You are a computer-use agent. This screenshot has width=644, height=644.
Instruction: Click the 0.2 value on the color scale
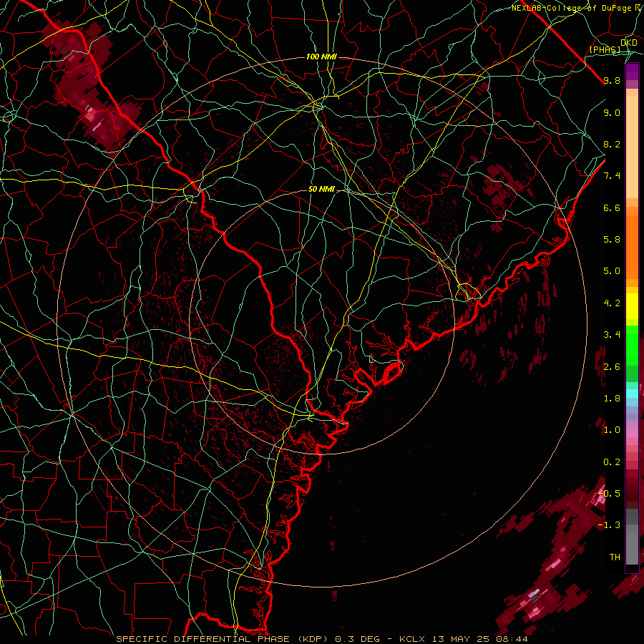coord(612,462)
